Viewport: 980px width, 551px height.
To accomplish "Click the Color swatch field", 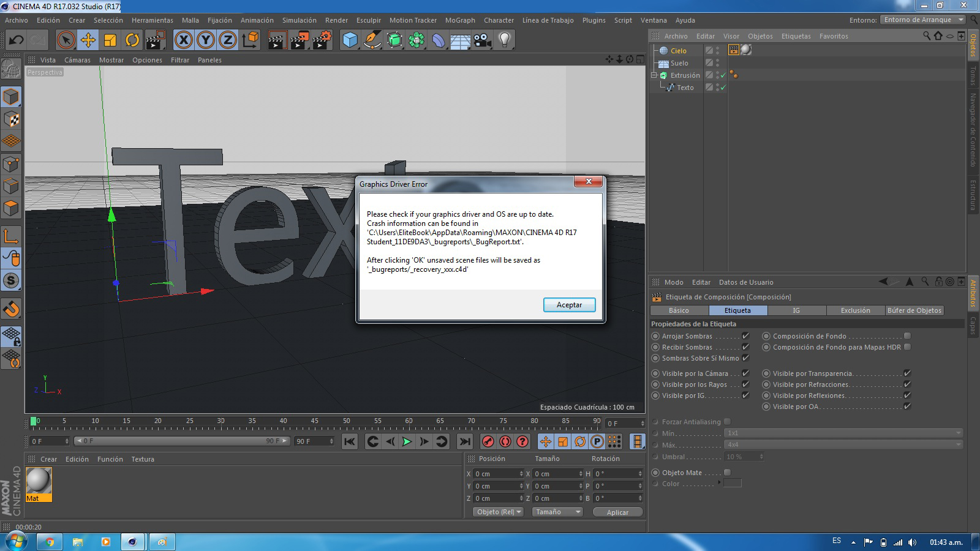I will (x=732, y=484).
